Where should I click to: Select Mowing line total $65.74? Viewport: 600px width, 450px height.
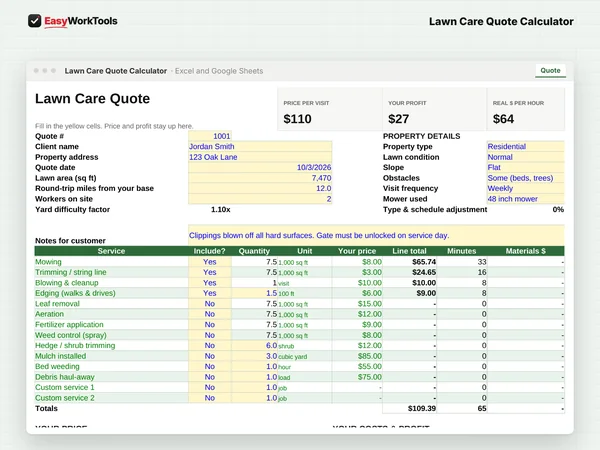[409, 262]
